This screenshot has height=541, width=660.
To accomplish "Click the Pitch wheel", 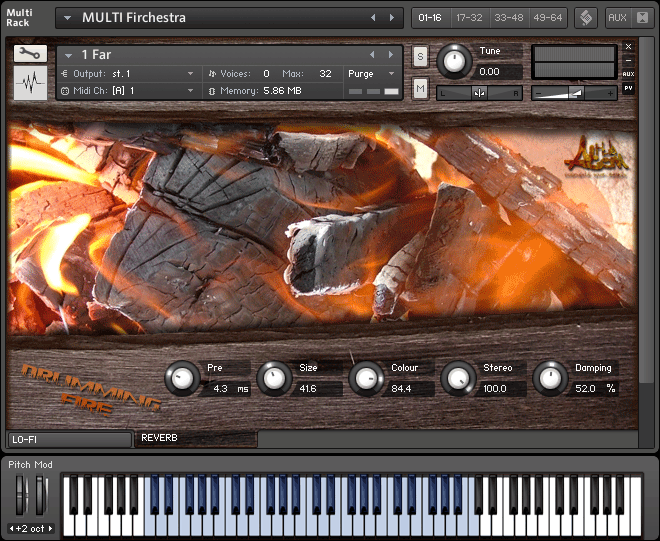I will (x=20, y=495).
